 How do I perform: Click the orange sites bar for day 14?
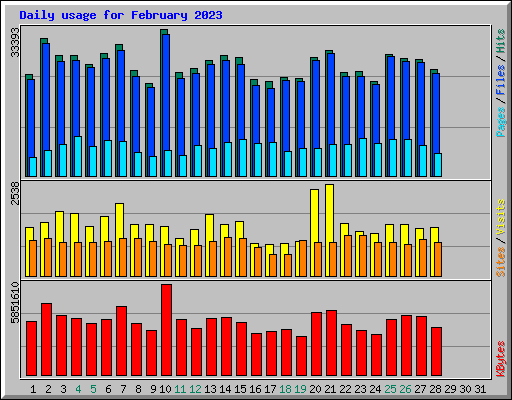click(228, 257)
